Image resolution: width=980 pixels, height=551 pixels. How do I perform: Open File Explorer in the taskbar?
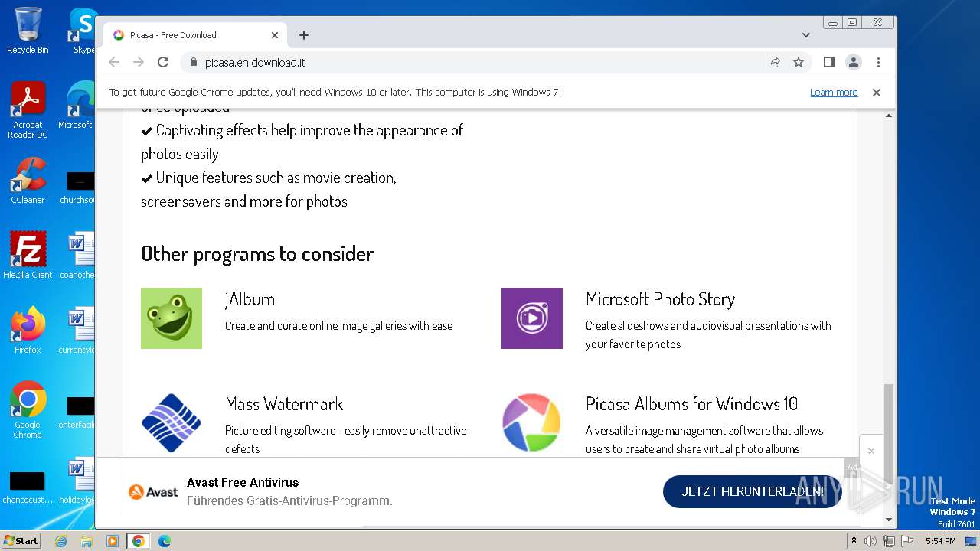point(87,541)
